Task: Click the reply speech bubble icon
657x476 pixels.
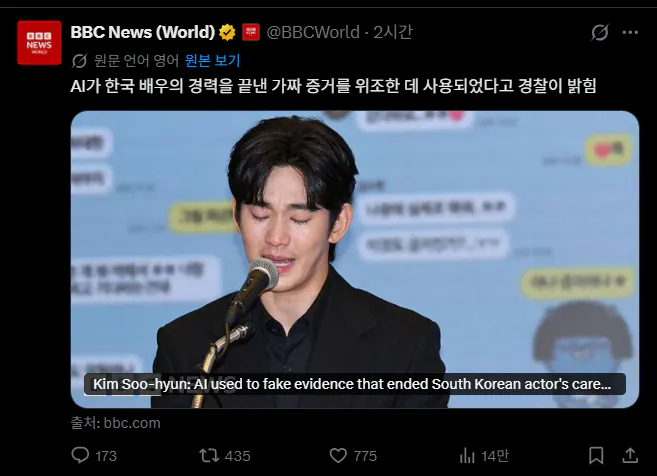Action: (x=80, y=455)
